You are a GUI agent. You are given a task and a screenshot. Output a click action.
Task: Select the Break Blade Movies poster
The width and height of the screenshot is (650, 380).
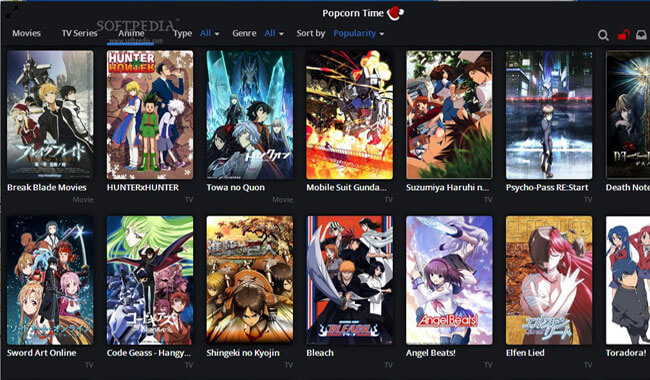click(x=50, y=115)
